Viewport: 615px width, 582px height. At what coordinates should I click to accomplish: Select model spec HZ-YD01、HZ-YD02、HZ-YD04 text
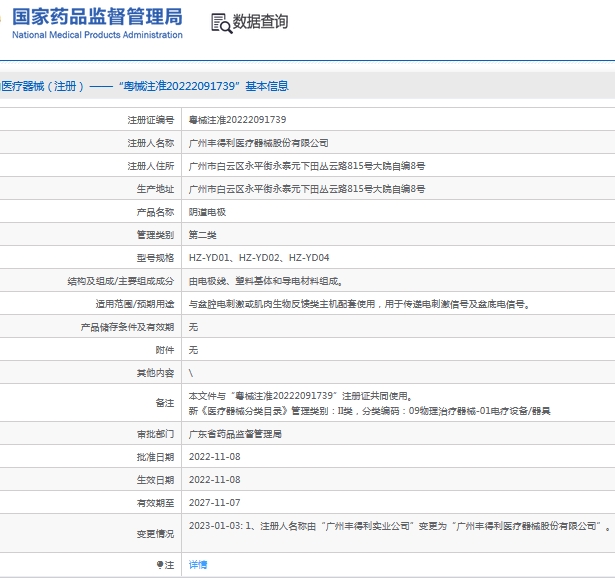click(x=259, y=258)
